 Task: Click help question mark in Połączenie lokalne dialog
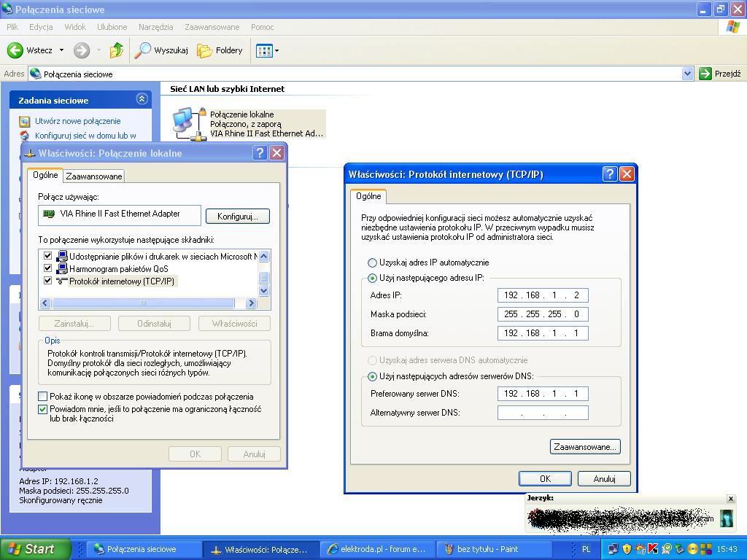(260, 153)
